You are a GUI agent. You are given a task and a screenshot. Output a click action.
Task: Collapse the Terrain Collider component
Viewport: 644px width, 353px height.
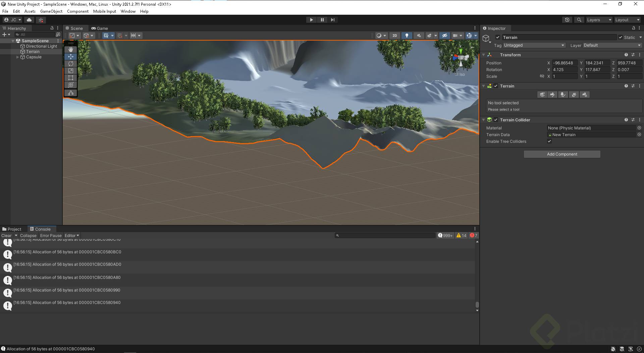click(483, 120)
